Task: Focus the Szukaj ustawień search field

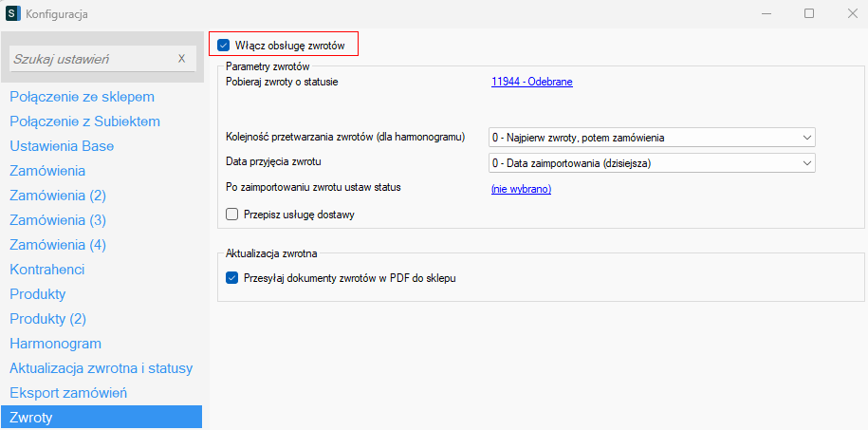Action: (x=90, y=59)
